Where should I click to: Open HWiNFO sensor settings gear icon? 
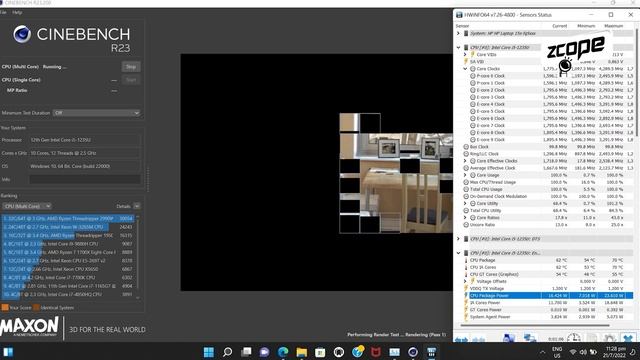(609, 338)
